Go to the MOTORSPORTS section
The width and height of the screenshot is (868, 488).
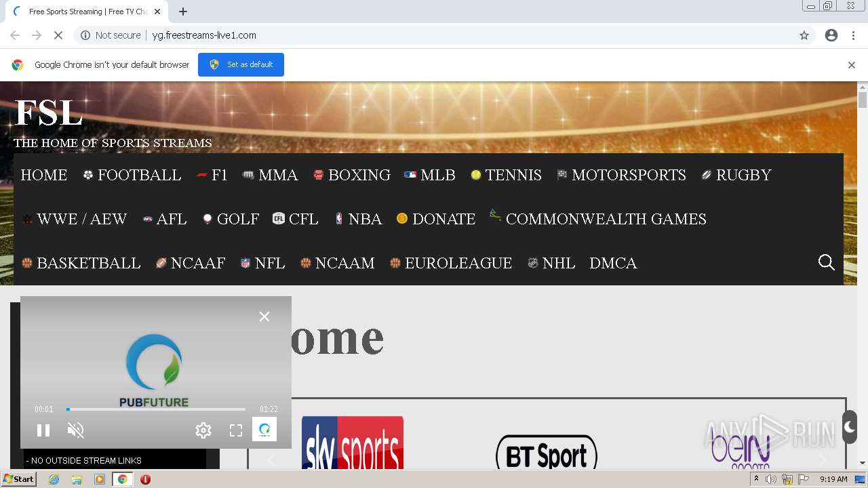tap(621, 175)
